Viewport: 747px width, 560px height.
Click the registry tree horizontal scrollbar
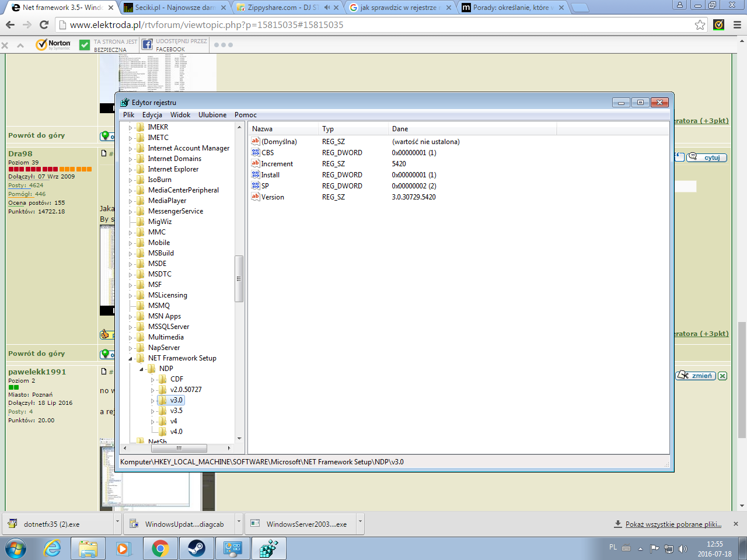pos(179,448)
